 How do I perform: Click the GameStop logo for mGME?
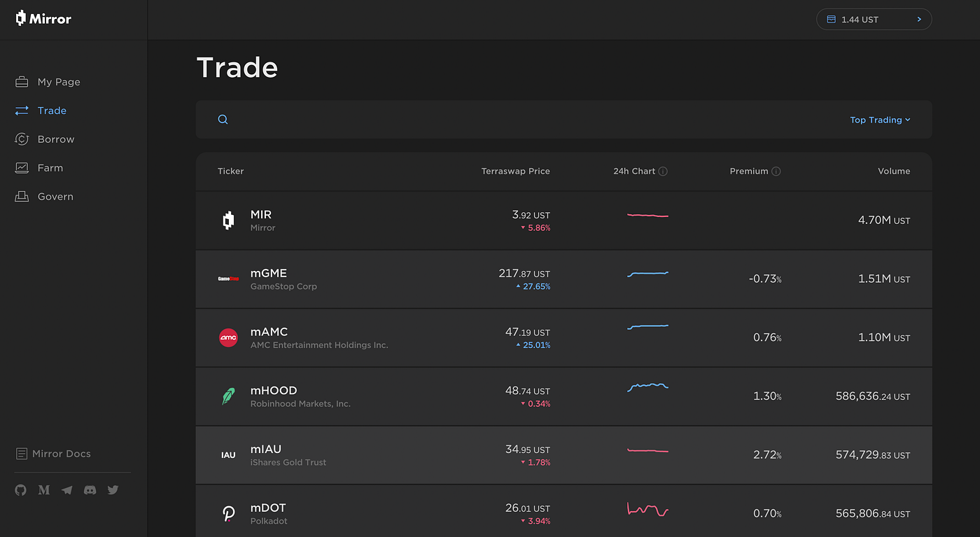pyautogui.click(x=228, y=279)
